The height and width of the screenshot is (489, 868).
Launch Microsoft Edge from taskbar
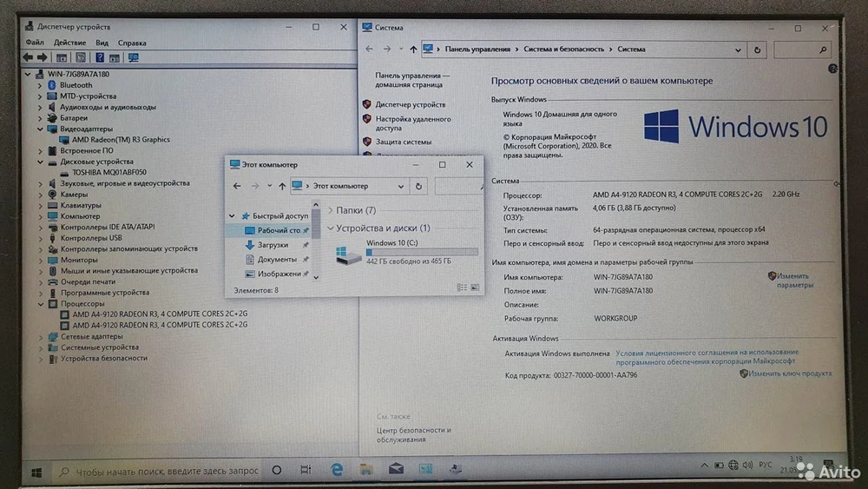coord(336,470)
